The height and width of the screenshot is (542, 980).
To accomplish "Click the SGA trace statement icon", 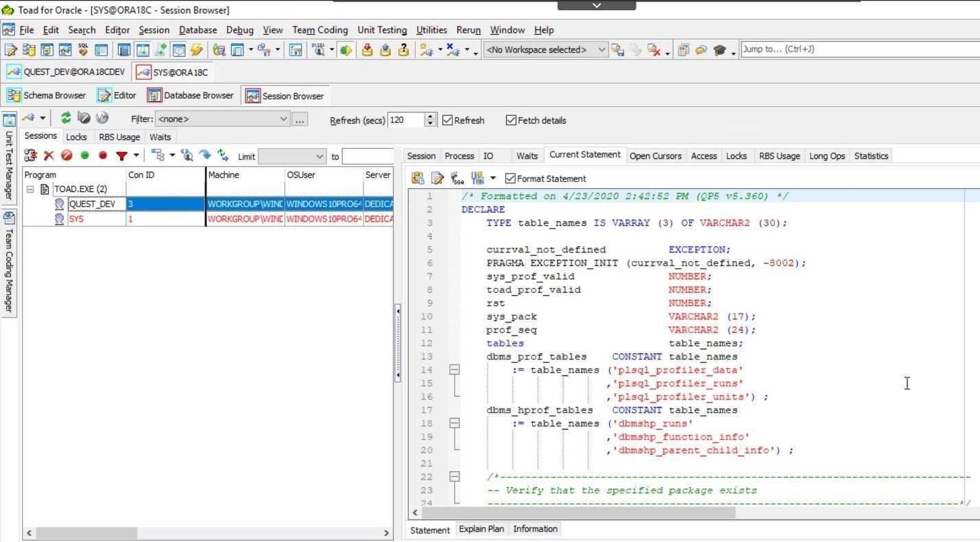I will click(x=458, y=178).
